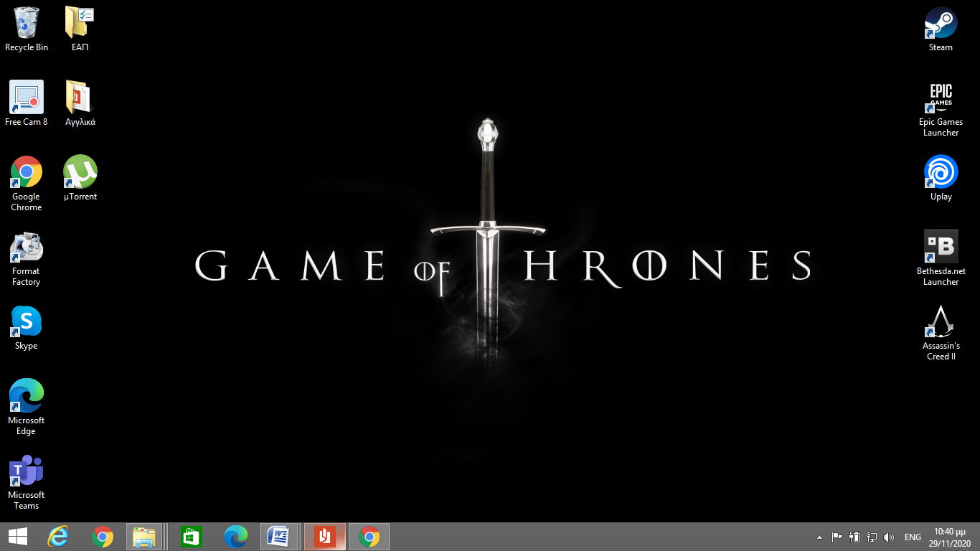Select the Αγγλικά folder icon
Viewport: 980px width, 551px height.
point(80,98)
